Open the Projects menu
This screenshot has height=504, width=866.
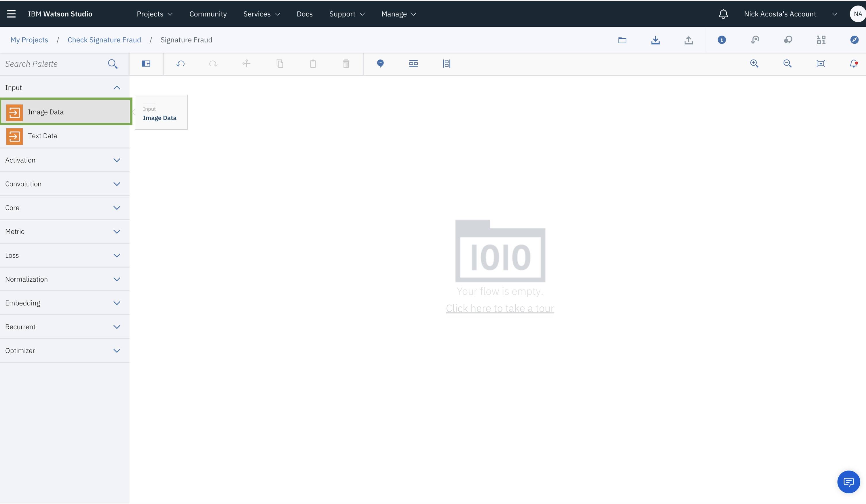coord(155,14)
